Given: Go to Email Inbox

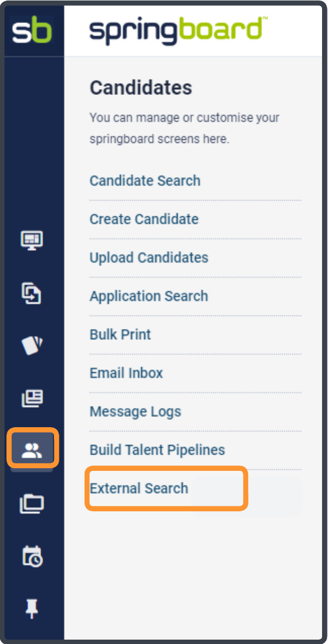Looking at the screenshot, I should (126, 373).
